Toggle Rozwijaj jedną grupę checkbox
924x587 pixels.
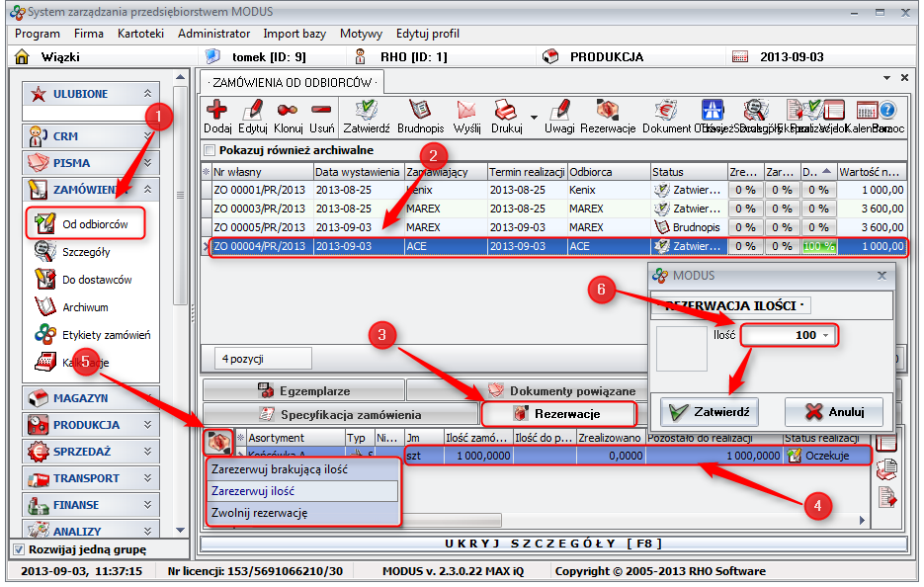[18, 549]
